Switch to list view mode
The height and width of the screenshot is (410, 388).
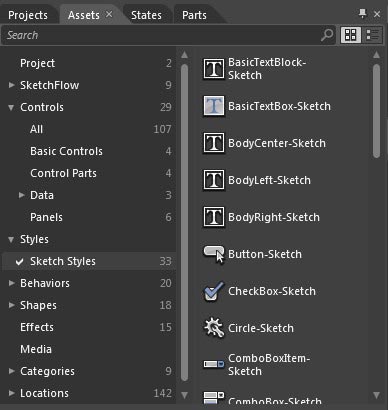(x=372, y=35)
